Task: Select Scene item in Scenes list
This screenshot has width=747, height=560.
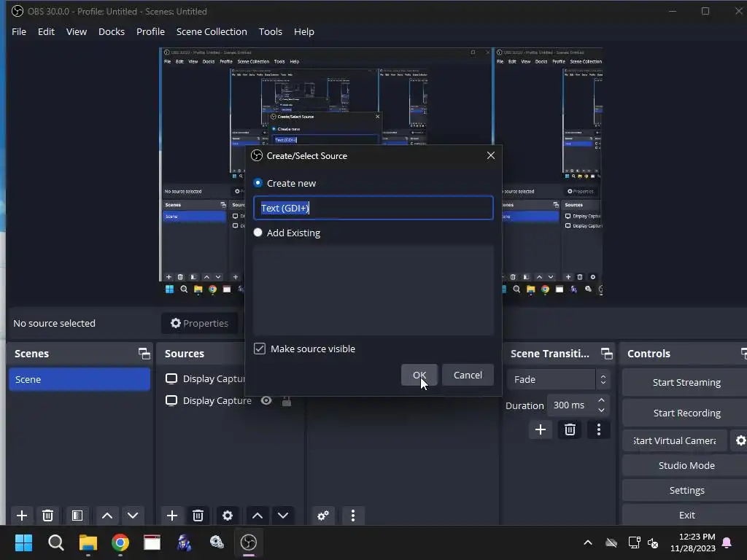Action: pos(80,379)
